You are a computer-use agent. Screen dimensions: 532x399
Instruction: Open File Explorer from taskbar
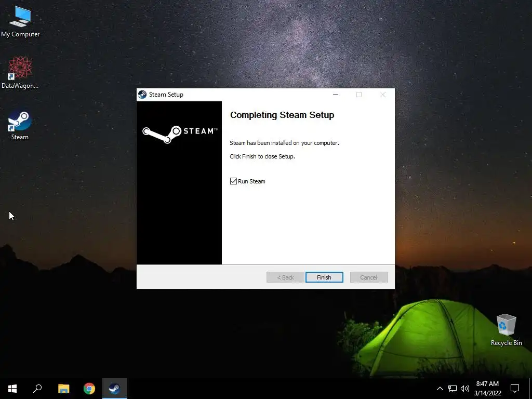point(63,389)
